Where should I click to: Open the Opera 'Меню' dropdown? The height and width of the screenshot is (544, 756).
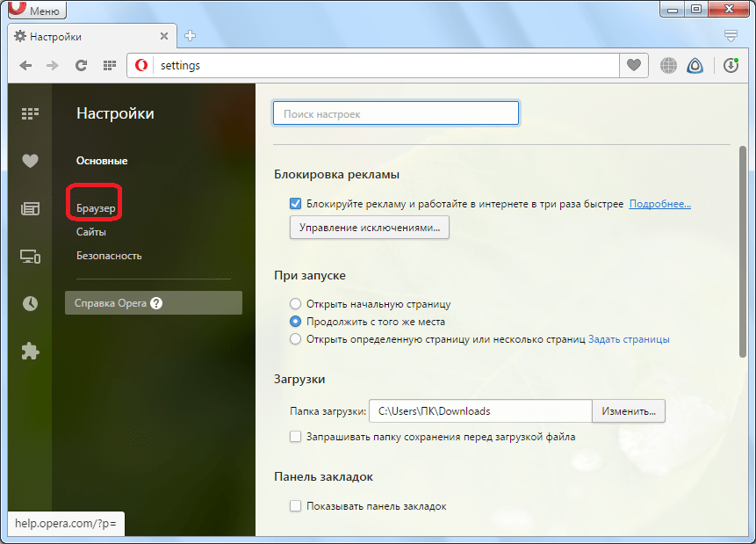click(36, 11)
